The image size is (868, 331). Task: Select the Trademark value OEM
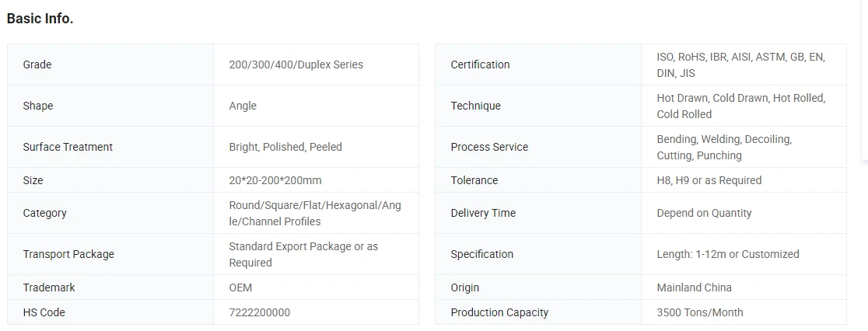240,287
